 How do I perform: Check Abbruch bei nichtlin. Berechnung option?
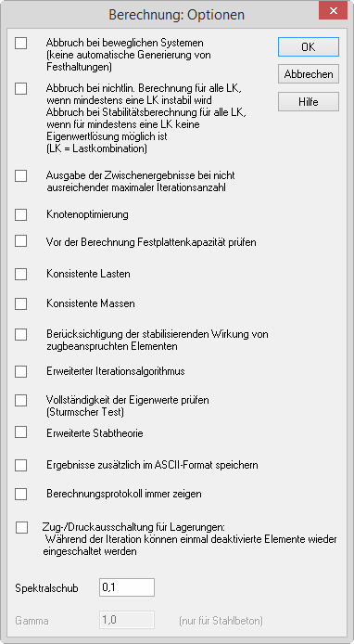21,88
